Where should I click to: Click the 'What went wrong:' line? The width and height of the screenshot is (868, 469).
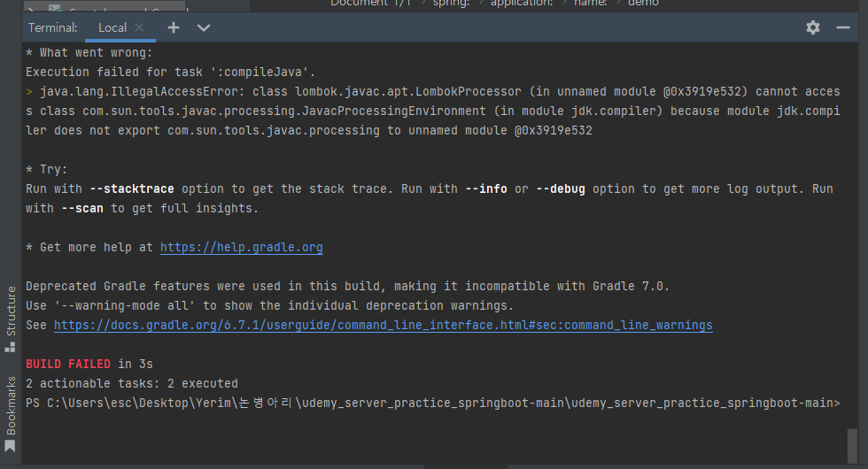tap(89, 52)
